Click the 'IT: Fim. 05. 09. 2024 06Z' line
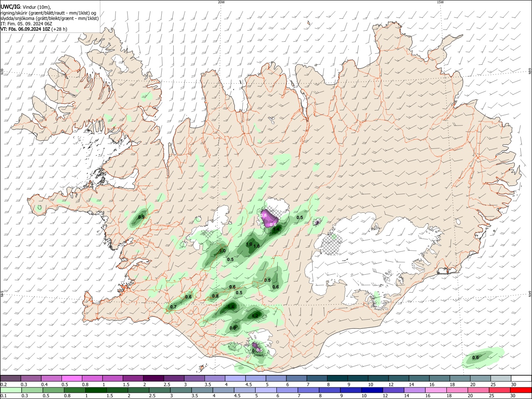 26,24
